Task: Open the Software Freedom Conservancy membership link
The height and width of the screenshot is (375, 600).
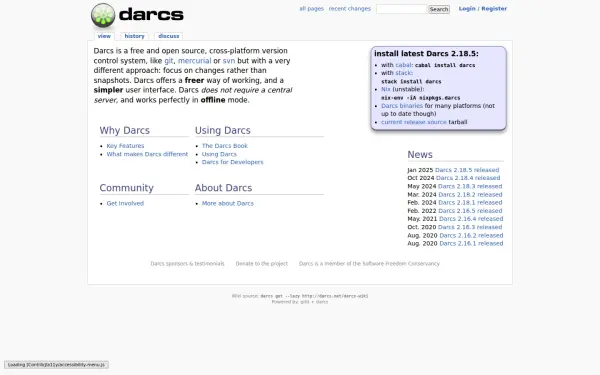Action: pyautogui.click(x=369, y=264)
